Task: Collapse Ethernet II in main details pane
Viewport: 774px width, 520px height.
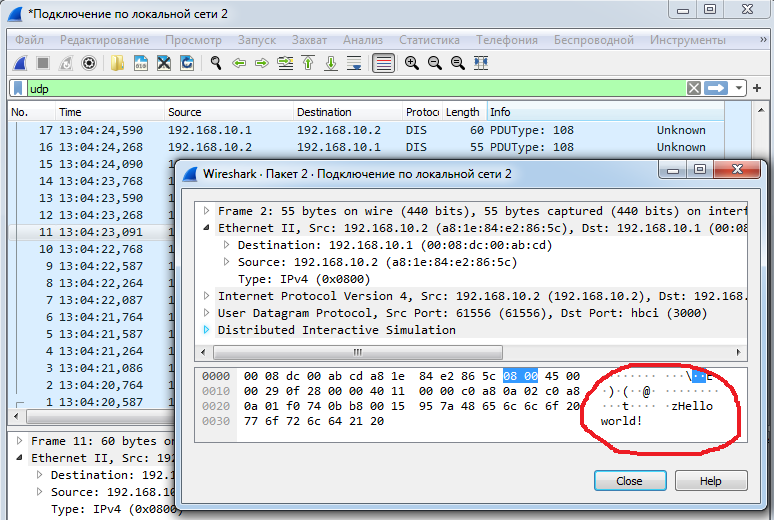Action: click(20, 458)
